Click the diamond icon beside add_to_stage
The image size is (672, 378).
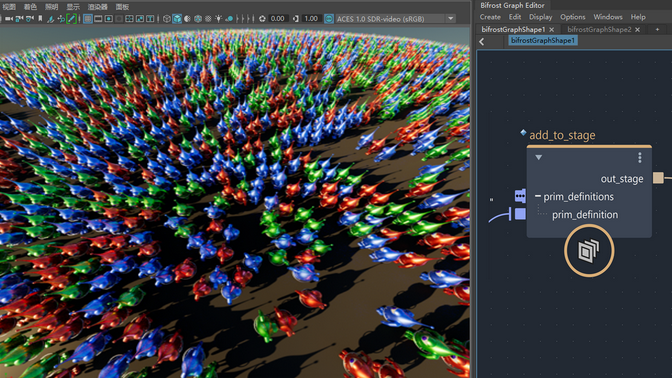click(523, 132)
